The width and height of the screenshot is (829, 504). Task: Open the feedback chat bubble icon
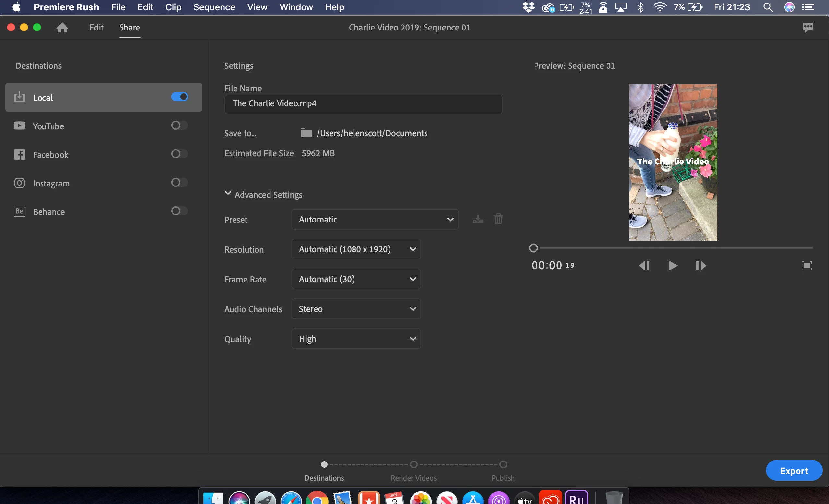click(x=808, y=27)
